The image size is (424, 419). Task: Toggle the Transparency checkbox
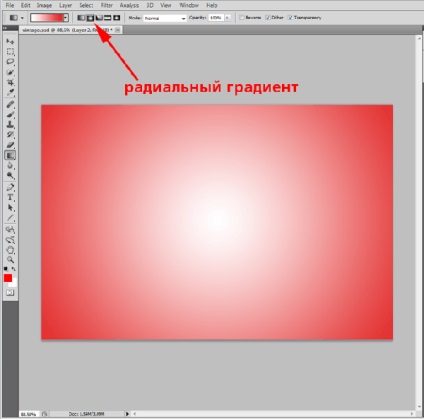tap(290, 18)
